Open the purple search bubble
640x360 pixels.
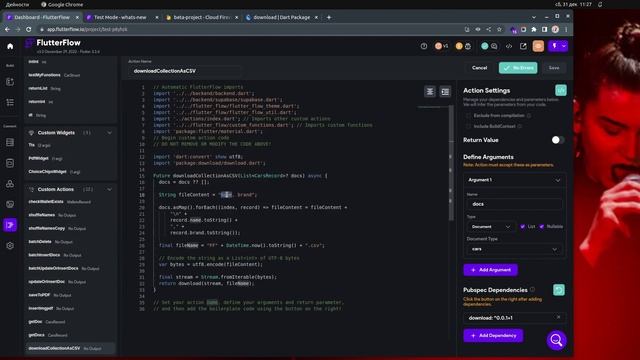click(556, 340)
